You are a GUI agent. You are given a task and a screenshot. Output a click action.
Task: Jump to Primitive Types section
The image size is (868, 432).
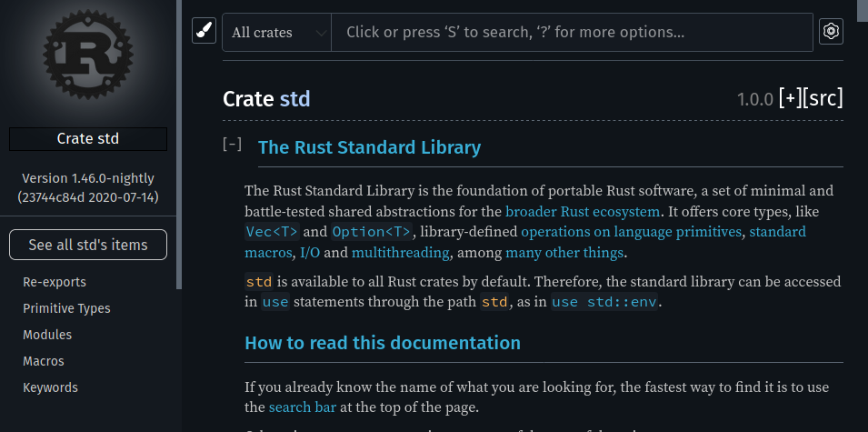[x=66, y=308]
